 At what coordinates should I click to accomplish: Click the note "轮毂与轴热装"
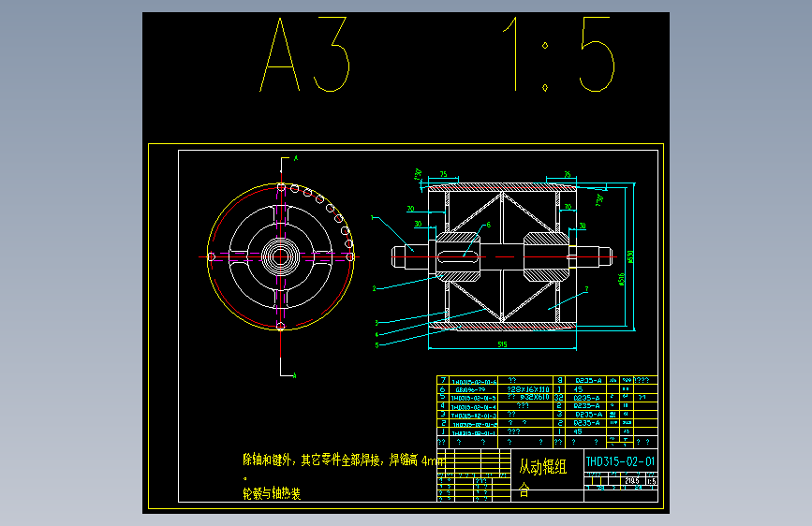click(x=272, y=493)
